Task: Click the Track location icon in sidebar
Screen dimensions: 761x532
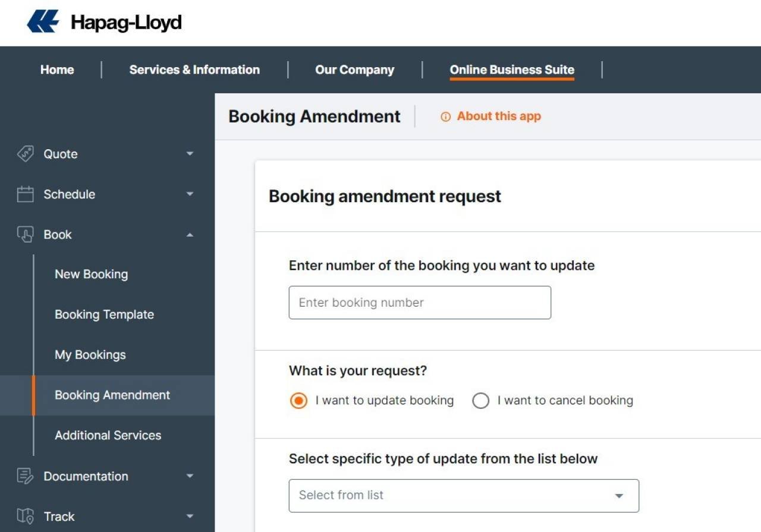Action: pos(24,516)
